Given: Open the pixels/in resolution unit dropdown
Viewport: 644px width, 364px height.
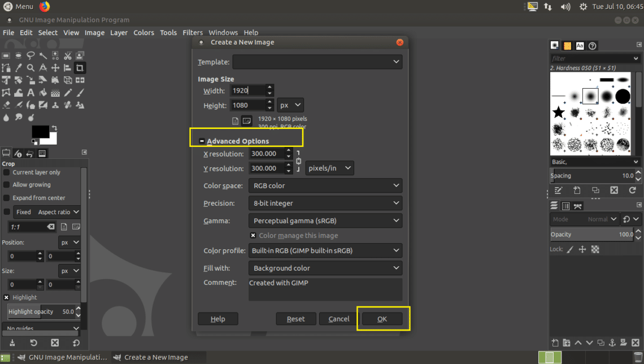Looking at the screenshot, I should [329, 168].
